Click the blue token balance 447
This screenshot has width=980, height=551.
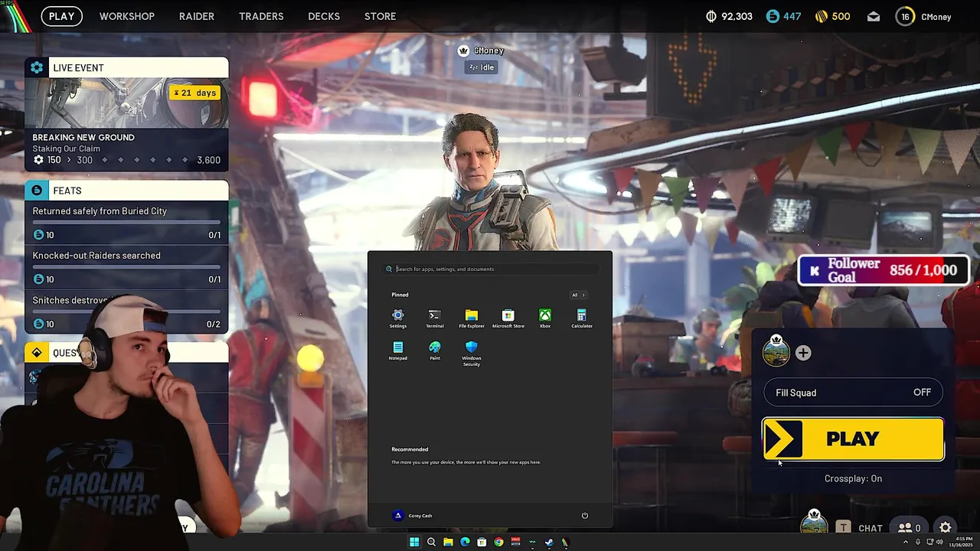tap(783, 16)
